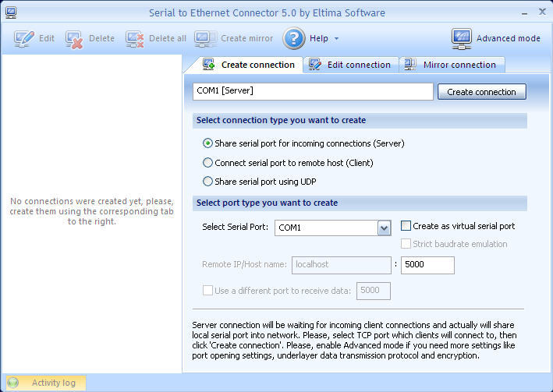
Task: Toggle Strict baudrate emulation checkbox
Action: 406,244
